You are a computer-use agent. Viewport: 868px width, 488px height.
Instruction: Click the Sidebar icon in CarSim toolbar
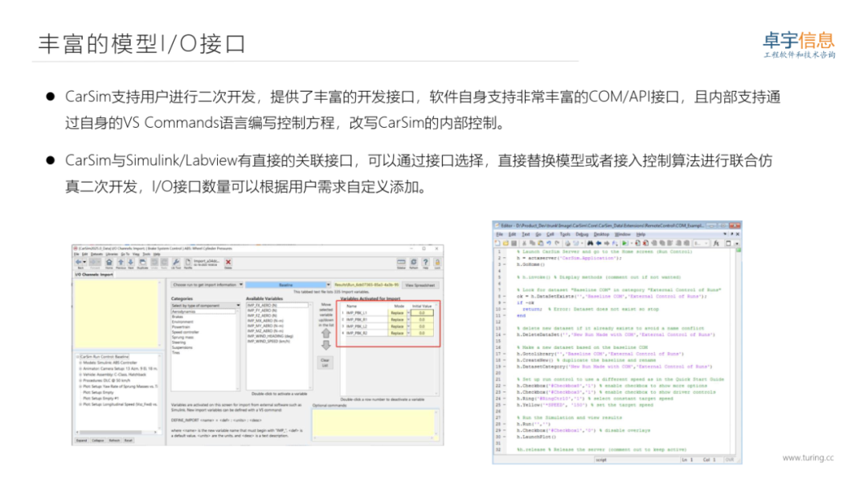(401, 262)
